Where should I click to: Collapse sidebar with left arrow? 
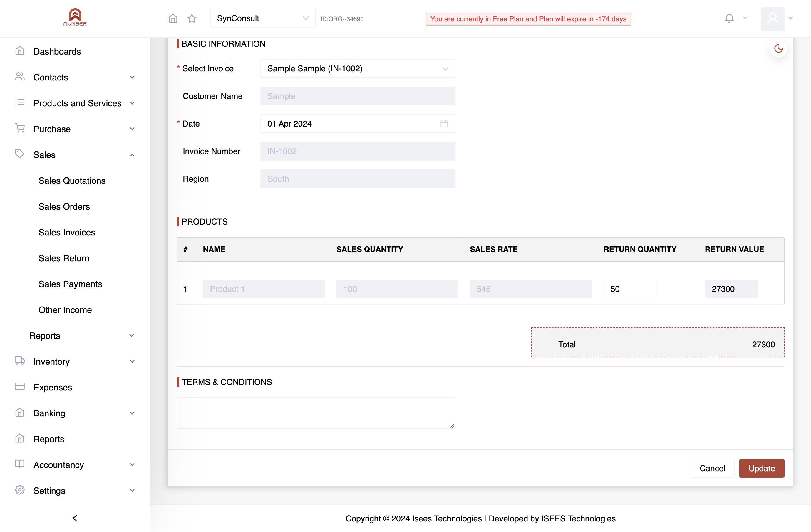(x=75, y=518)
